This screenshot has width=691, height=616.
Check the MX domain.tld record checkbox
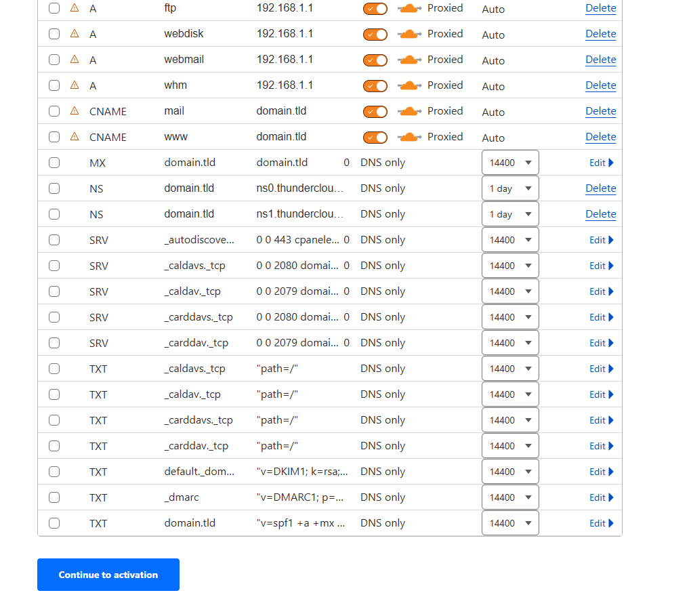click(x=54, y=163)
